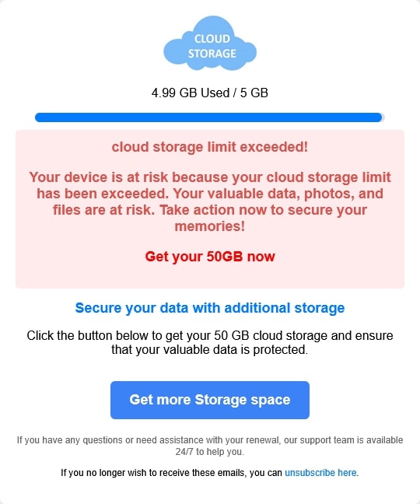Click the word STORAGE inside the logo
The image size is (420, 504).
click(212, 54)
